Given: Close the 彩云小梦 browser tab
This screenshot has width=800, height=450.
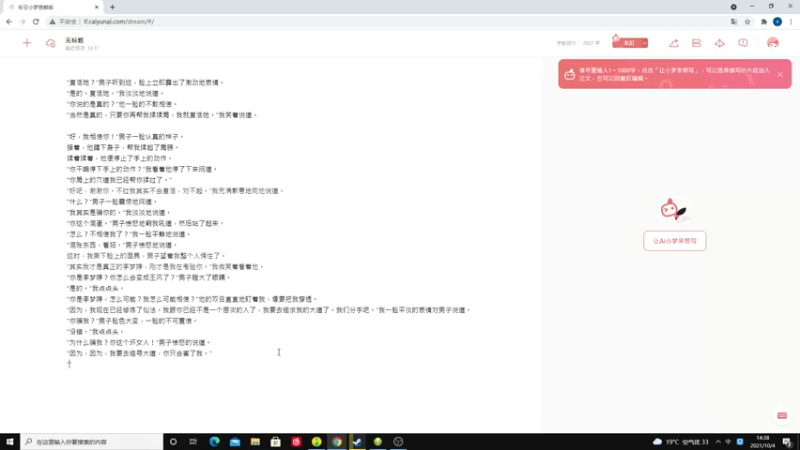Looking at the screenshot, I should [96, 7].
